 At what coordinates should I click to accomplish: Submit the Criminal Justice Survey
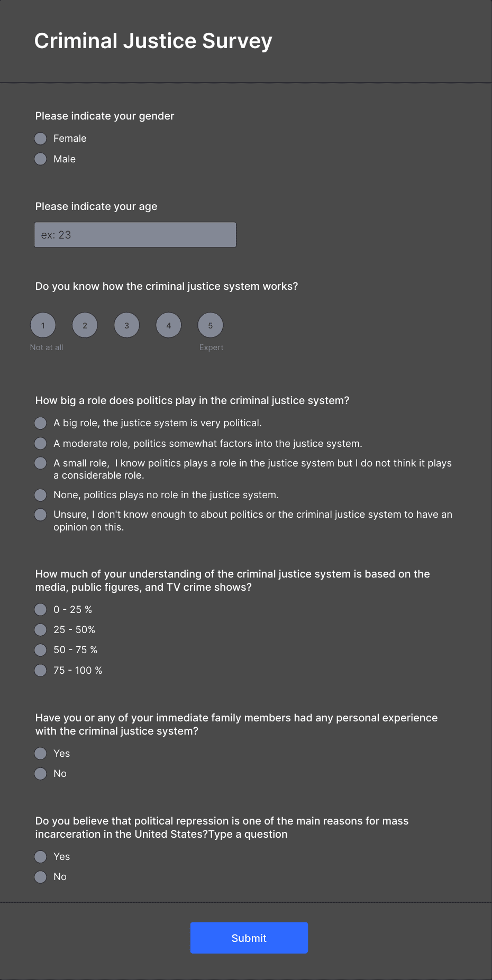(x=249, y=938)
